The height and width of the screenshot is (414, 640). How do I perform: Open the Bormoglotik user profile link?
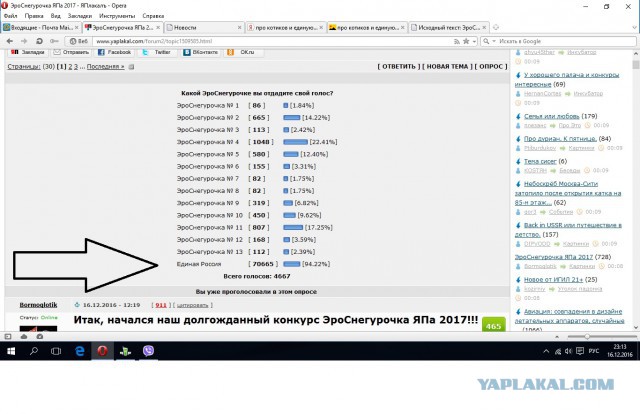(x=38, y=305)
